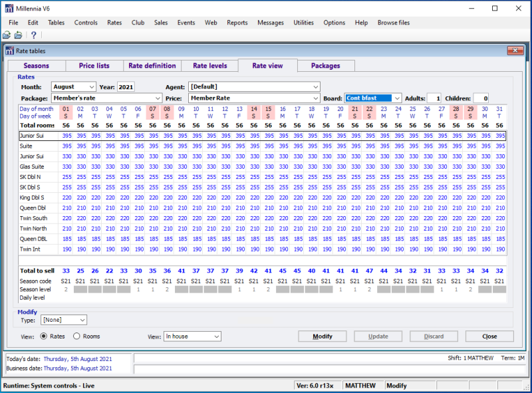Screen dimensions: 532x393
Task: Click the Millennia V6 title bar icon
Action: [9, 9]
